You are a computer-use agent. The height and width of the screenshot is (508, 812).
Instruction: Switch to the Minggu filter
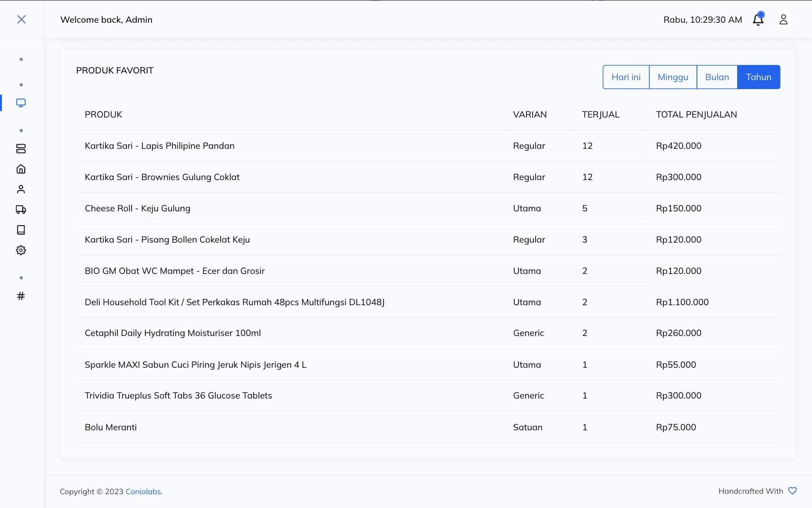(x=672, y=77)
